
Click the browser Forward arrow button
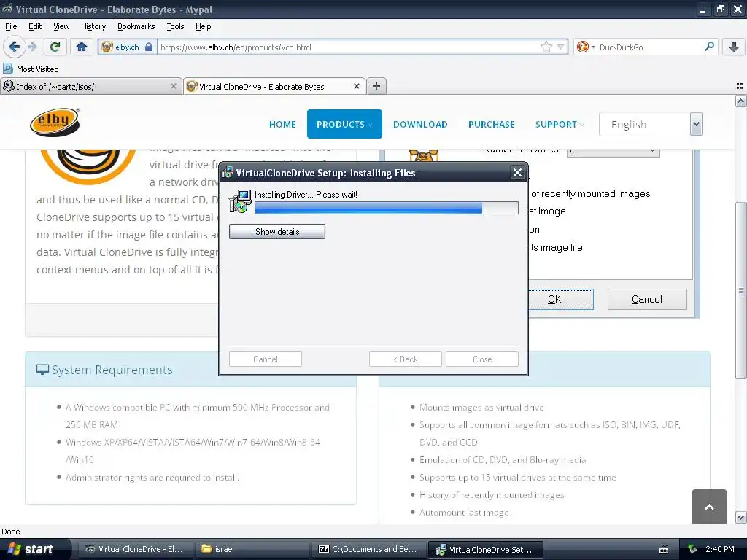coord(32,47)
